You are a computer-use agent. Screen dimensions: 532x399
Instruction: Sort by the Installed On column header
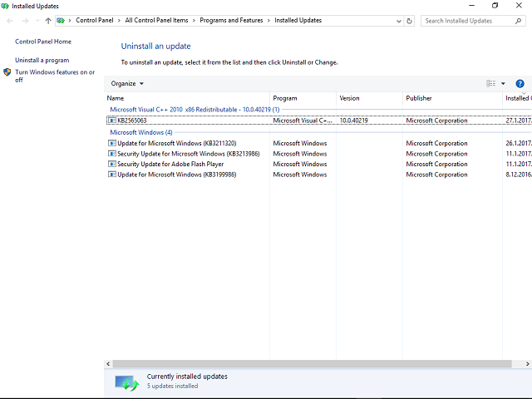click(x=517, y=98)
